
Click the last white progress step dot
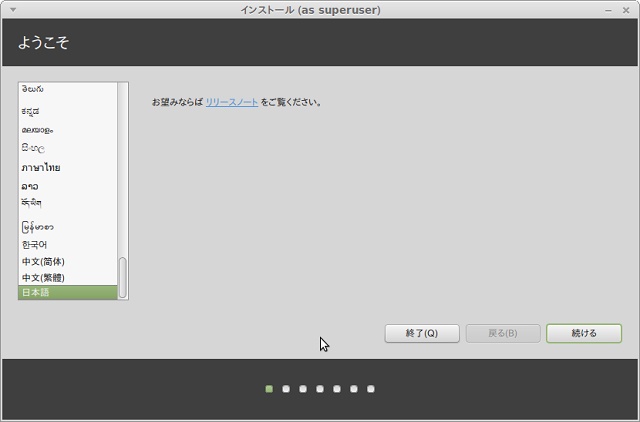pyautogui.click(x=370, y=389)
